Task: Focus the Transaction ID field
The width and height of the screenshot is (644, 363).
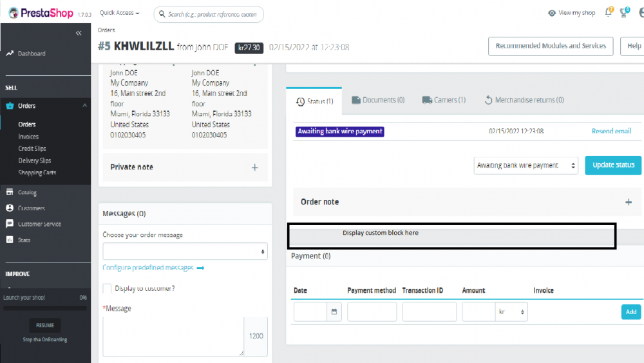Action: [x=429, y=311]
